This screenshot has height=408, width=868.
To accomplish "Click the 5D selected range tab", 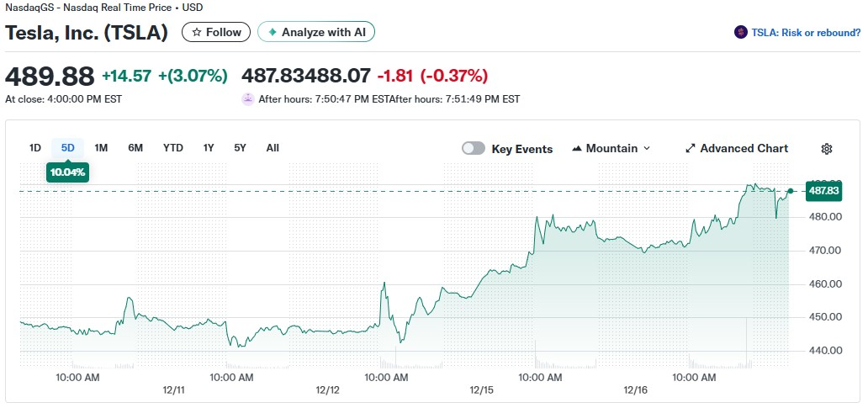I will point(68,148).
